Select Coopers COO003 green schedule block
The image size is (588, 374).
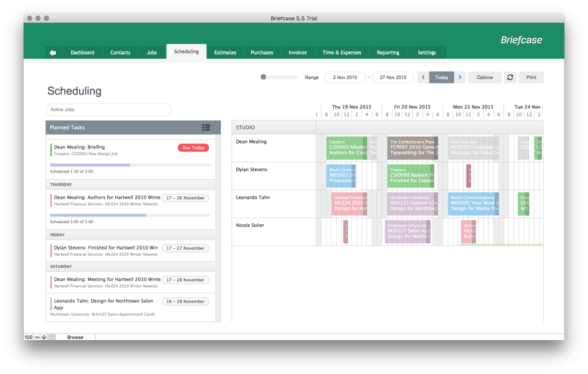pyautogui.click(x=347, y=148)
